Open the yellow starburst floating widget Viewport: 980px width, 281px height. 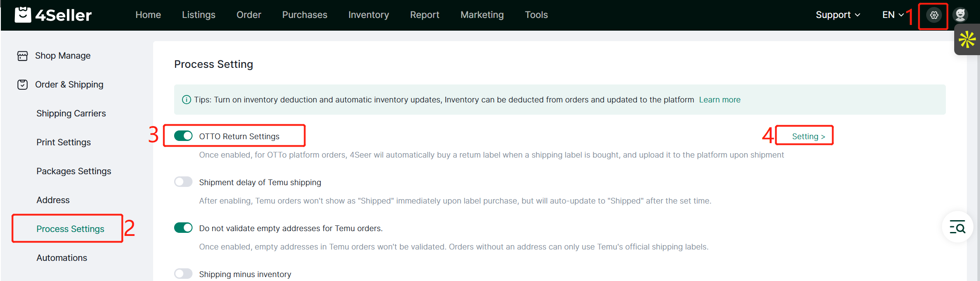967,40
